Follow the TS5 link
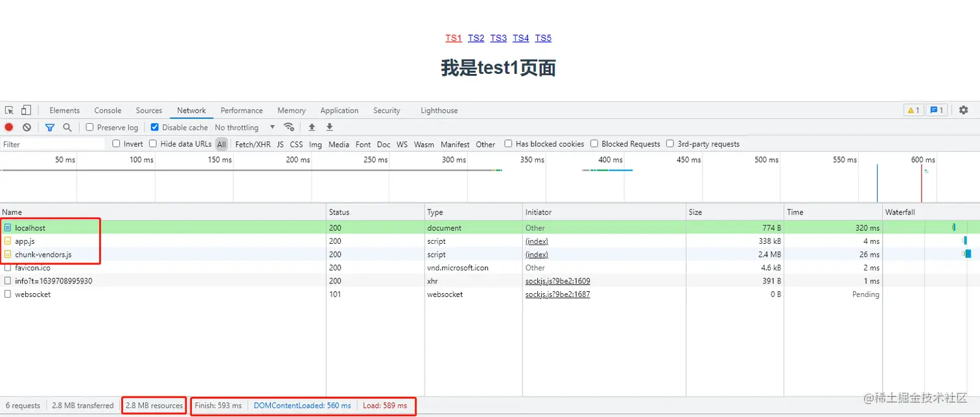This screenshot has width=980, height=417. click(543, 38)
